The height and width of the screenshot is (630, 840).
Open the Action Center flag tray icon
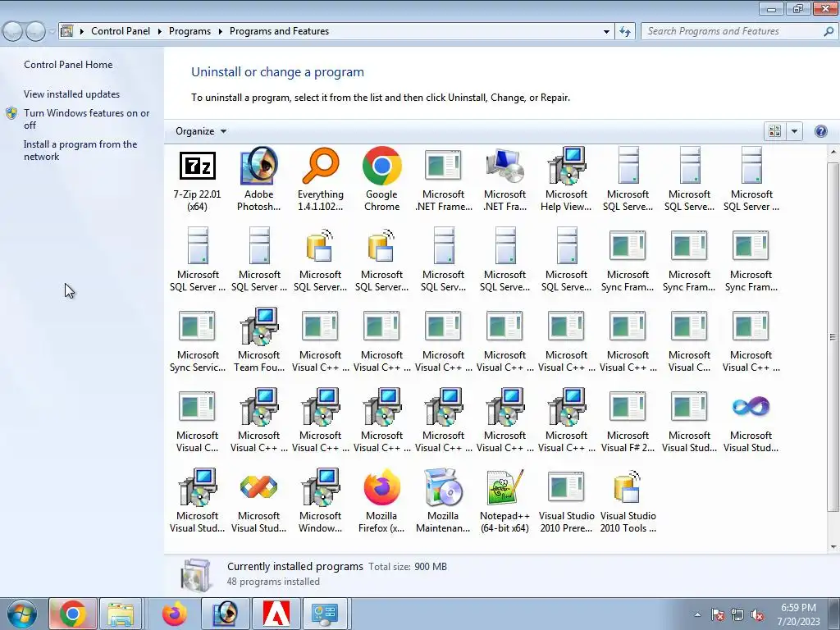(x=718, y=615)
